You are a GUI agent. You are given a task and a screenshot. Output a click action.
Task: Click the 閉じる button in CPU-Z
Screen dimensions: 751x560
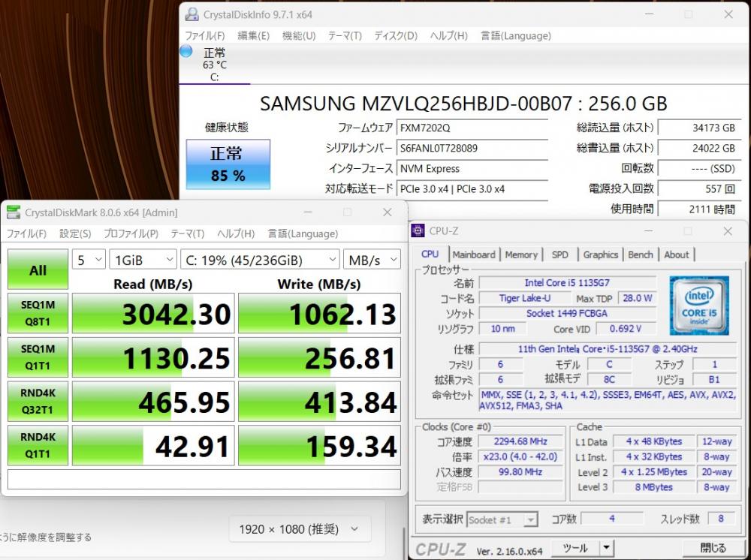pyautogui.click(x=713, y=548)
